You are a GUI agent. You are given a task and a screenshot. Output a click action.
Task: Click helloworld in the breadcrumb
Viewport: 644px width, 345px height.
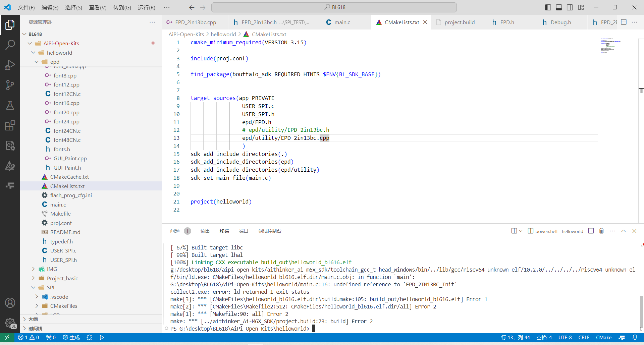tap(223, 34)
